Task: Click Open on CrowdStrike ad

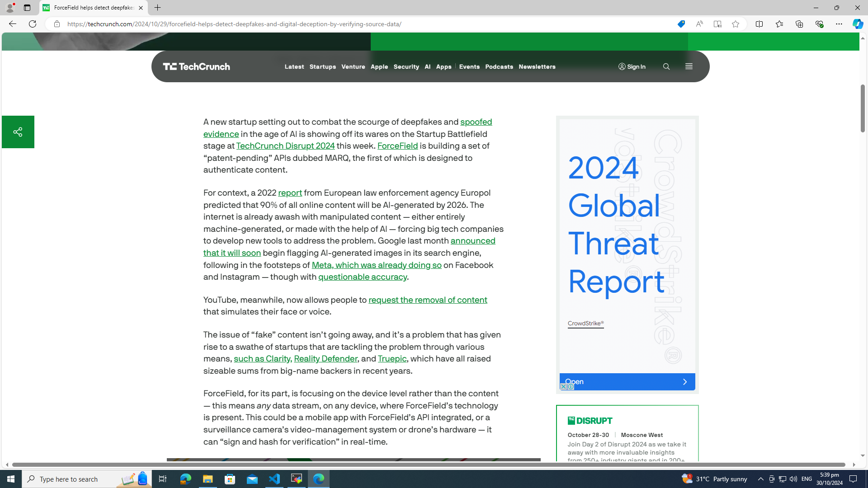Action: (x=627, y=382)
